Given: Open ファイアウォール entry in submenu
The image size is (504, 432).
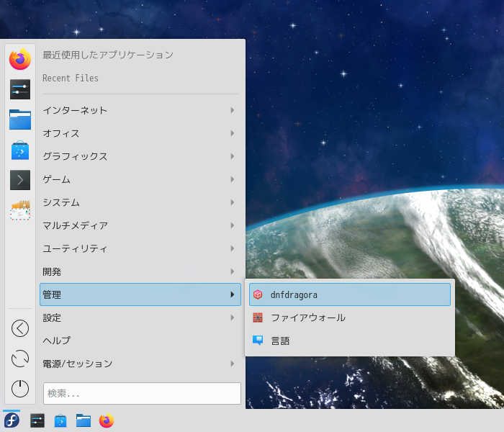Looking at the screenshot, I should [x=350, y=318].
